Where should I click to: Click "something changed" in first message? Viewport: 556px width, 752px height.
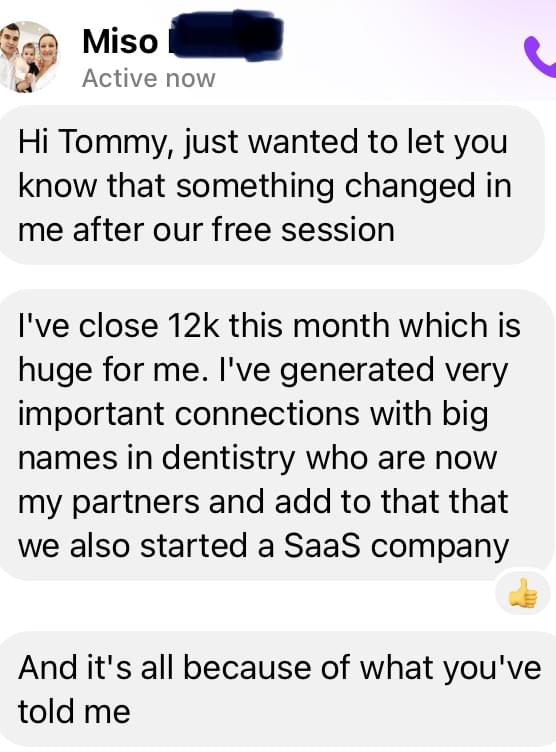(x=328, y=186)
